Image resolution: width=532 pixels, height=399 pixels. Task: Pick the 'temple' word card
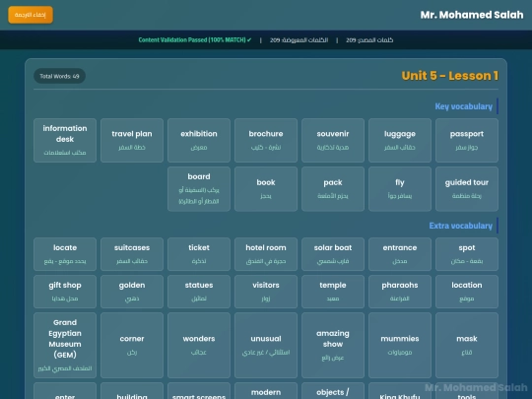click(x=333, y=292)
